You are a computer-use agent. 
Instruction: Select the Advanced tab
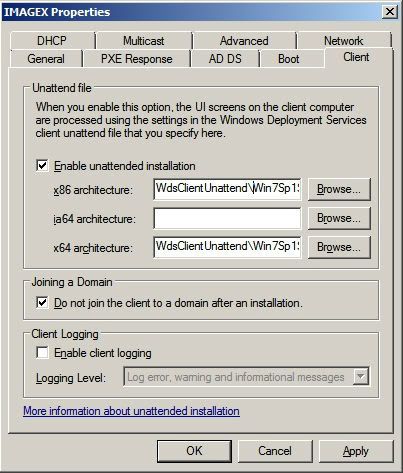(244, 41)
